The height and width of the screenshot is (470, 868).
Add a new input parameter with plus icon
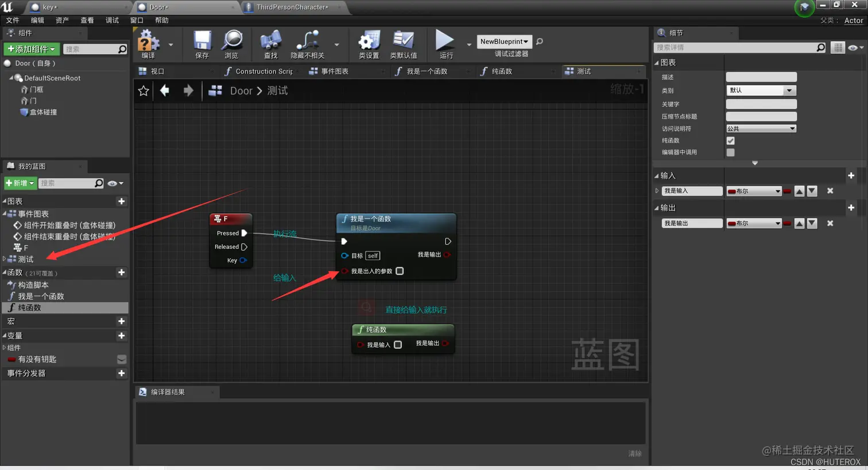(851, 175)
